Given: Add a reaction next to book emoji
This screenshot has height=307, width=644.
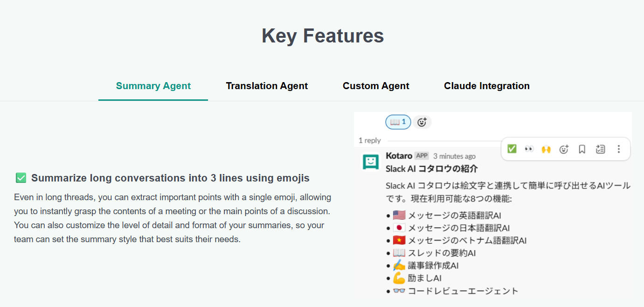Looking at the screenshot, I should (422, 122).
